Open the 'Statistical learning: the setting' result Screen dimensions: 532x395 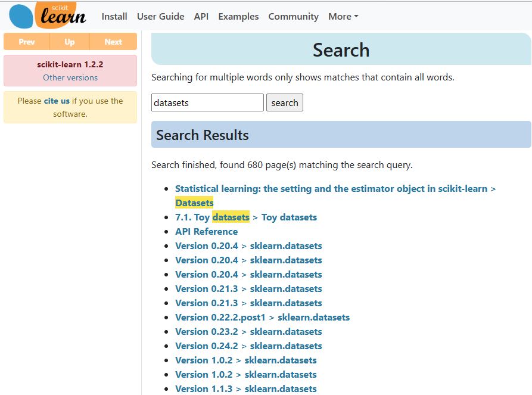[x=335, y=195]
